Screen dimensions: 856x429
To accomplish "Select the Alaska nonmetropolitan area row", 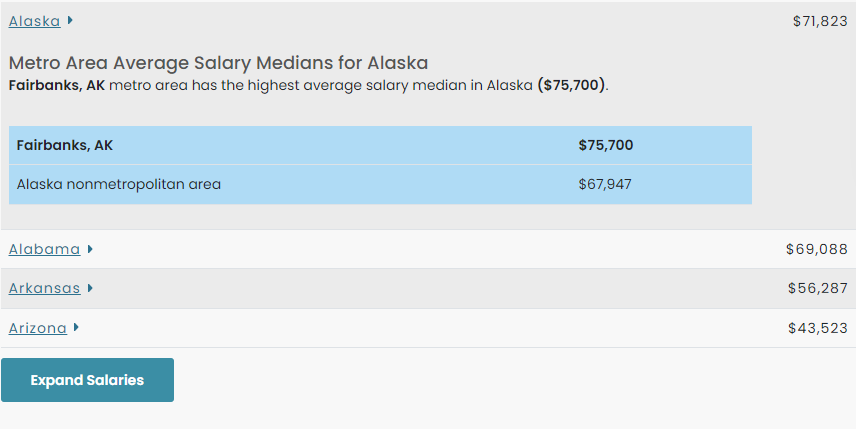I will pos(380,184).
